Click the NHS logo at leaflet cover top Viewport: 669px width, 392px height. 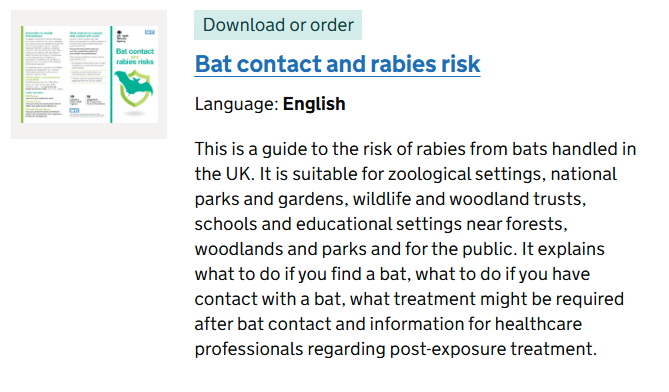(x=150, y=32)
